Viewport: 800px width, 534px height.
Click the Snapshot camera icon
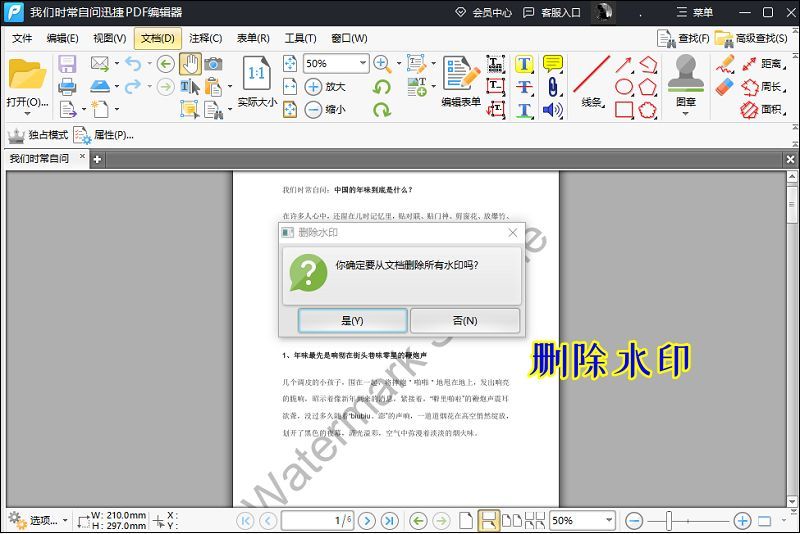coord(213,64)
